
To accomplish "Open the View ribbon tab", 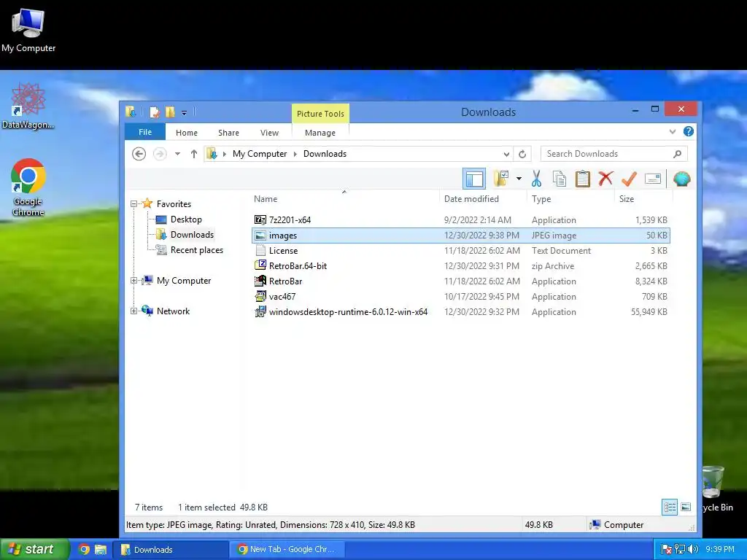I will tap(269, 133).
